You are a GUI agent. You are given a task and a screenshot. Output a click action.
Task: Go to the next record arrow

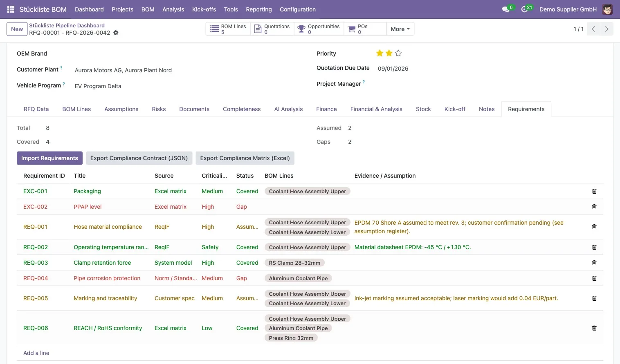coord(607,29)
